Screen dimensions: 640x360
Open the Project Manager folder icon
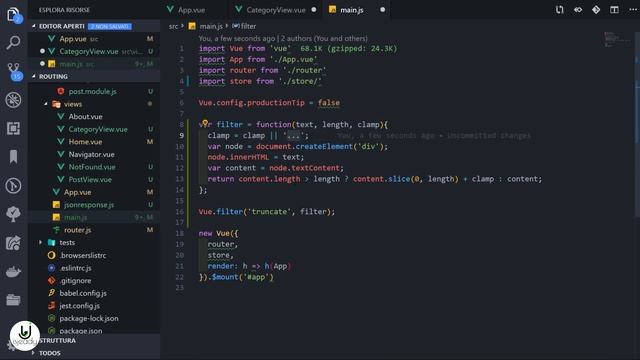13,300
